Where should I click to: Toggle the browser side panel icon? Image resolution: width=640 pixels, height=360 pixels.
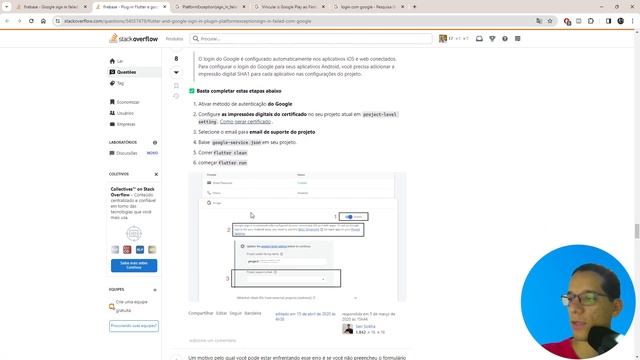click(609, 21)
